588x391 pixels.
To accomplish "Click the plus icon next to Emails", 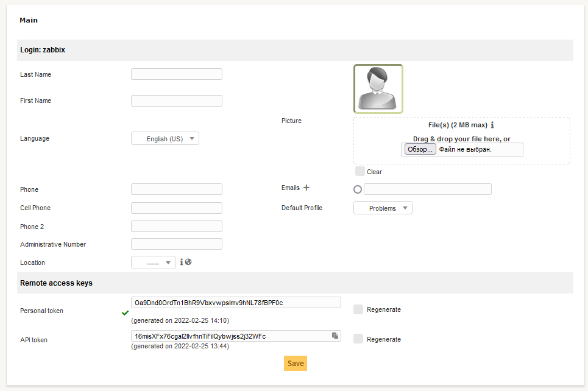I will click(306, 188).
